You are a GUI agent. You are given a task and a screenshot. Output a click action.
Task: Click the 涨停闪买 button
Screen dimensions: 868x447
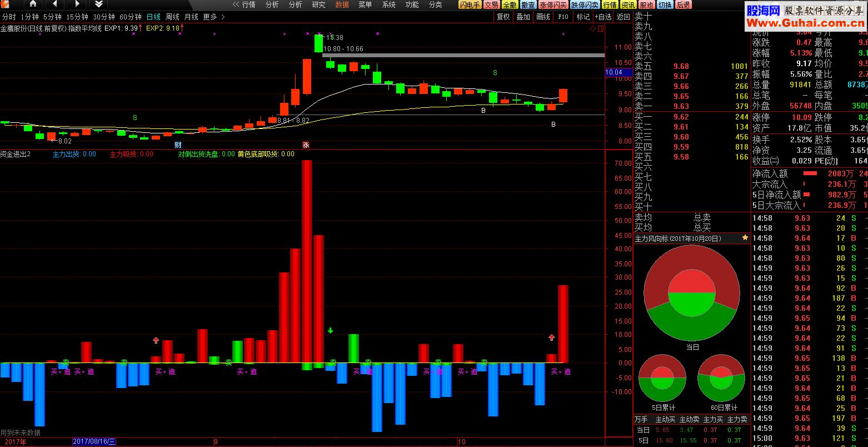553,5
